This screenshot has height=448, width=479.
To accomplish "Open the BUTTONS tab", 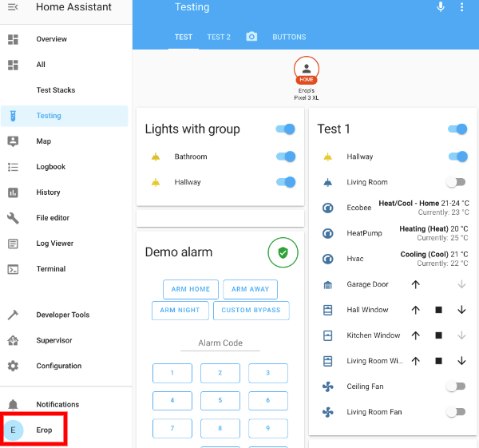I will (289, 37).
